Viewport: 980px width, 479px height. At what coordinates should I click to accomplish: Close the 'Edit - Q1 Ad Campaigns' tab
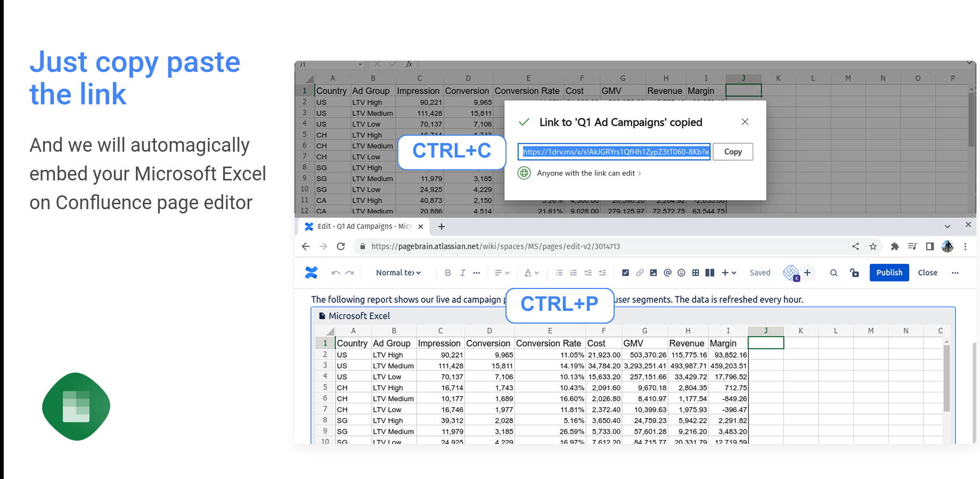(421, 227)
